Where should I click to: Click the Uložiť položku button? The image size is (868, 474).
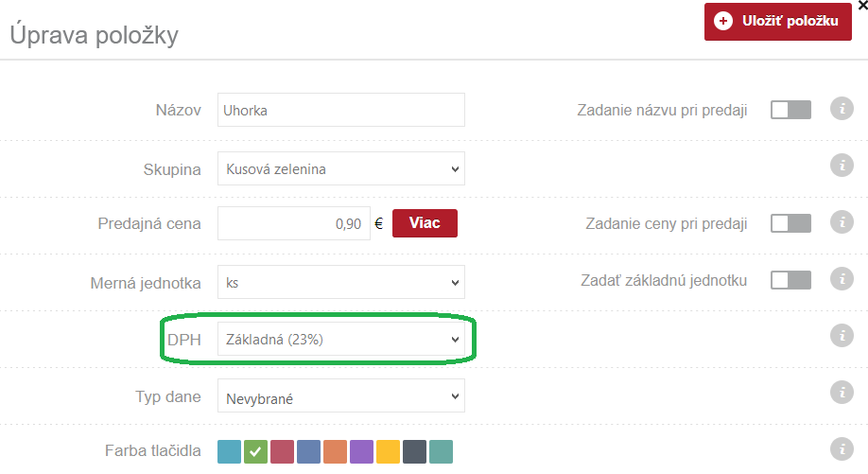click(x=777, y=22)
